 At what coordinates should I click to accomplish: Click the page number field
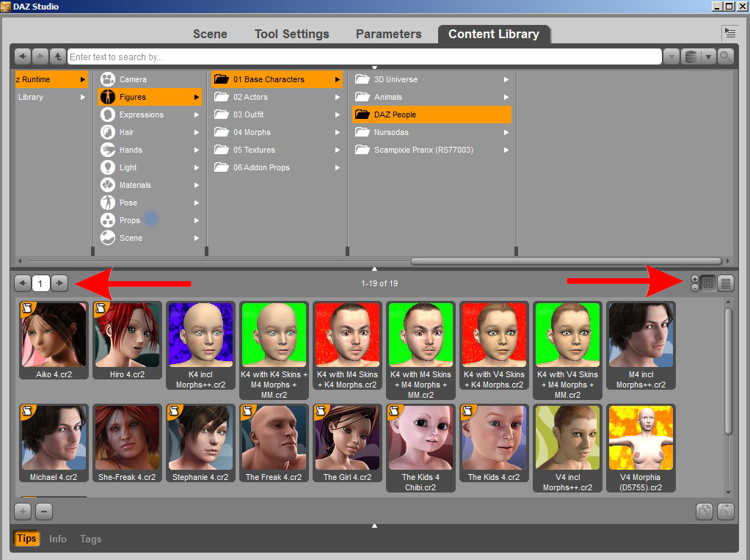point(40,283)
